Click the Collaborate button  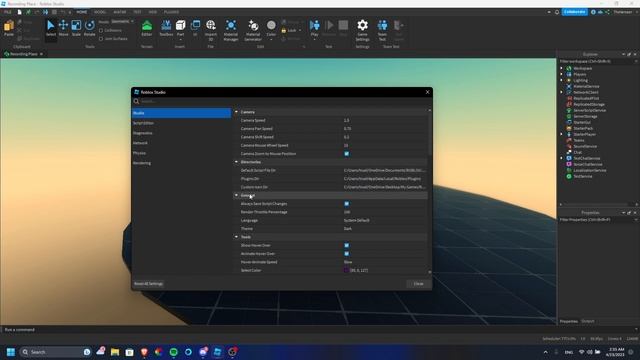575,12
